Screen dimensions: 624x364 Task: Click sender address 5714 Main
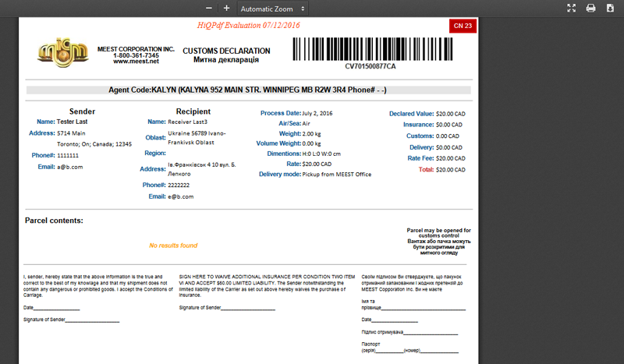tap(71, 133)
